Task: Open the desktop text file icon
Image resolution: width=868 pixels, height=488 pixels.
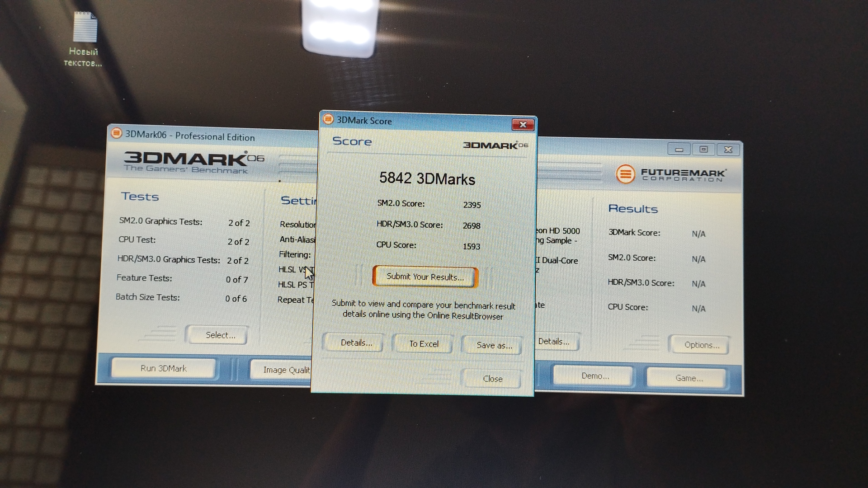Action: (x=85, y=39)
